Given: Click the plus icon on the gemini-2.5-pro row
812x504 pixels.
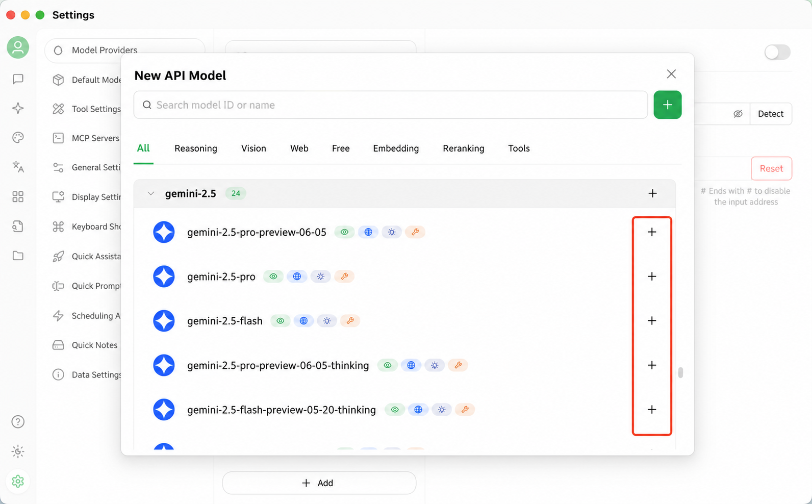Looking at the screenshot, I should pyautogui.click(x=652, y=276).
